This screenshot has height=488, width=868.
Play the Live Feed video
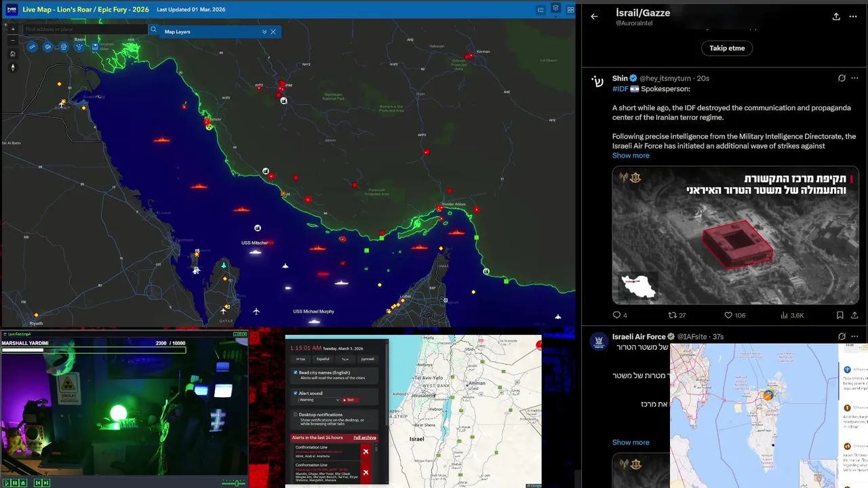click(x=6, y=483)
